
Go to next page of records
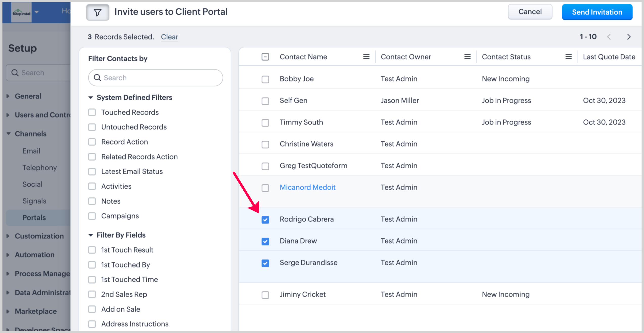click(x=629, y=37)
